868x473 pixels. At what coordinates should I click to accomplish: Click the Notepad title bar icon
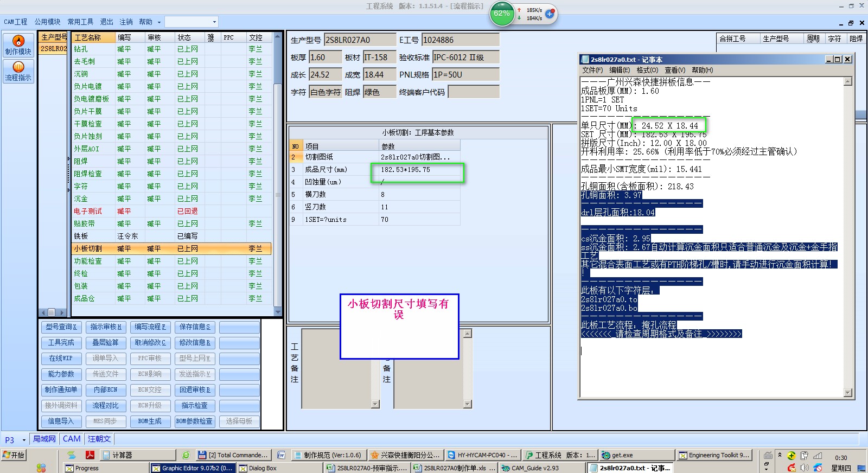click(x=585, y=59)
